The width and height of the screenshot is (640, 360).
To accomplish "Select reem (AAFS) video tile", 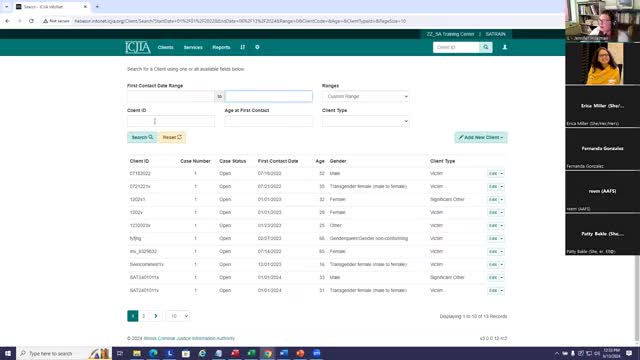I will tap(602, 191).
